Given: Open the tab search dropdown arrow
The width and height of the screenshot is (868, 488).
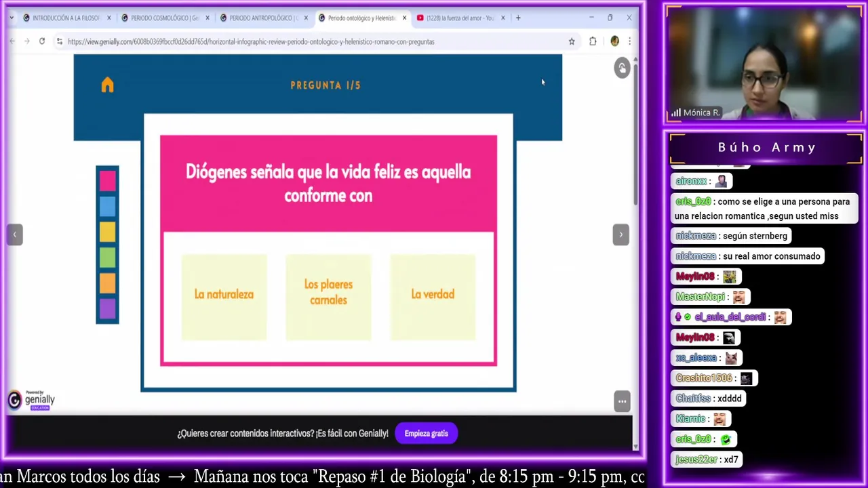Looking at the screenshot, I should click(x=12, y=18).
